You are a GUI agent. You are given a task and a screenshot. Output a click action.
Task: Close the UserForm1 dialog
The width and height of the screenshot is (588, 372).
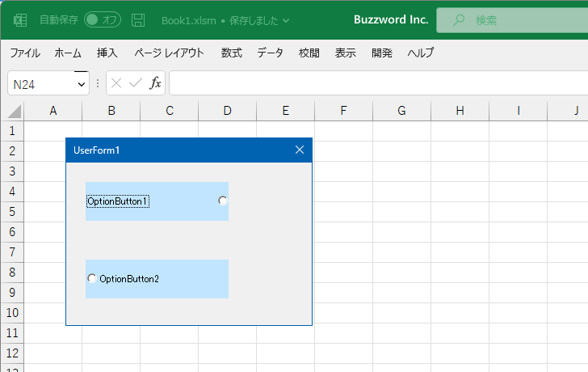300,150
